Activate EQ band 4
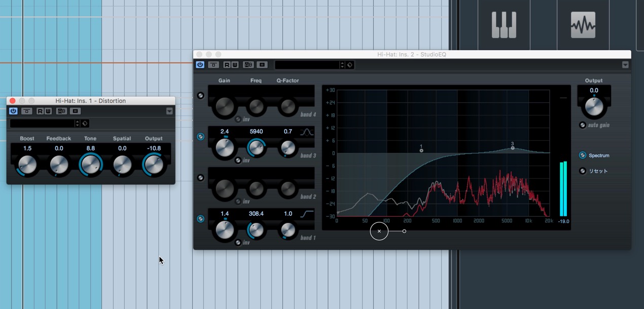This screenshot has width=644, height=309. [x=201, y=95]
